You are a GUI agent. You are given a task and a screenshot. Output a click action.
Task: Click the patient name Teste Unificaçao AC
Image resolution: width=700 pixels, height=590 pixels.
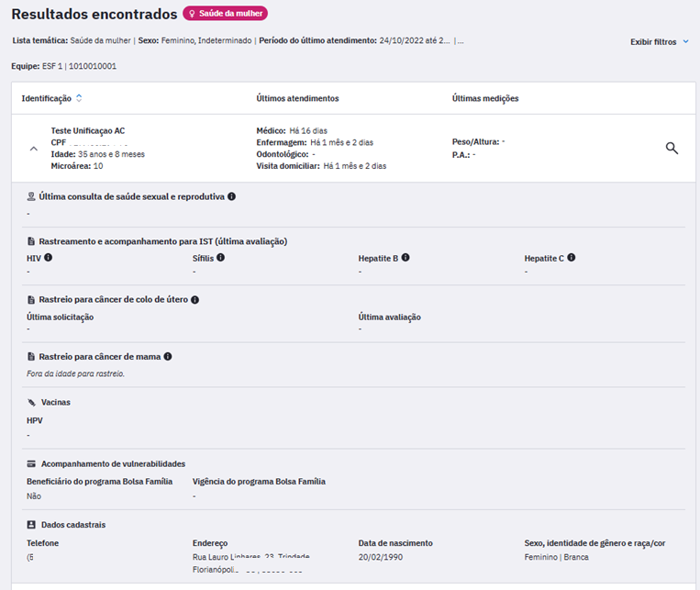(x=87, y=130)
